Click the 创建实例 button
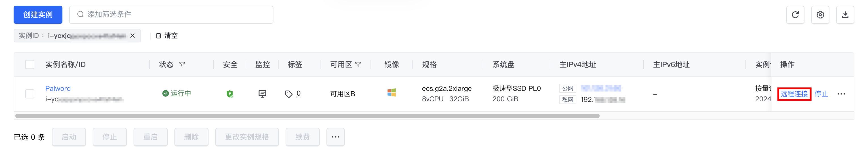This screenshot has height=155, width=868. point(38,15)
